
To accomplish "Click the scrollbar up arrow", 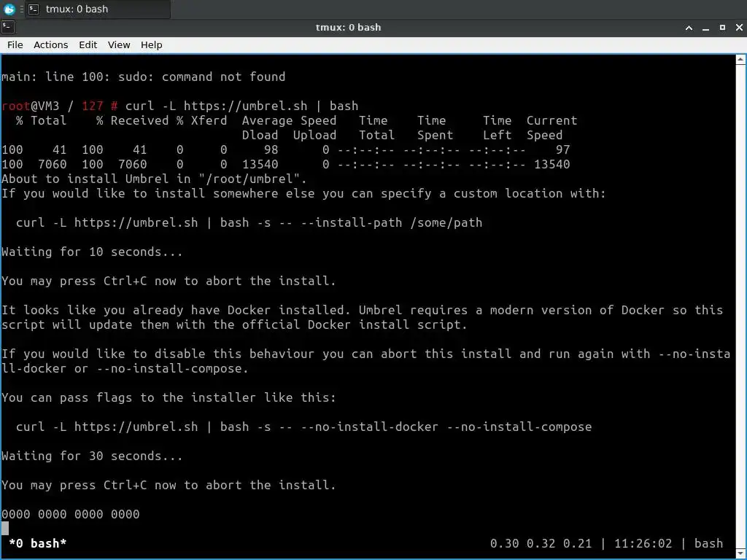I will pyautogui.click(x=740, y=60).
